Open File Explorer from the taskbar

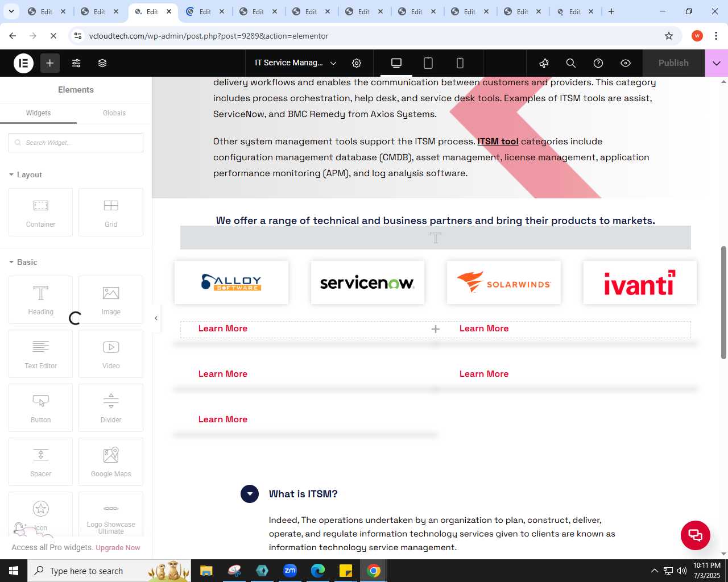click(206, 571)
